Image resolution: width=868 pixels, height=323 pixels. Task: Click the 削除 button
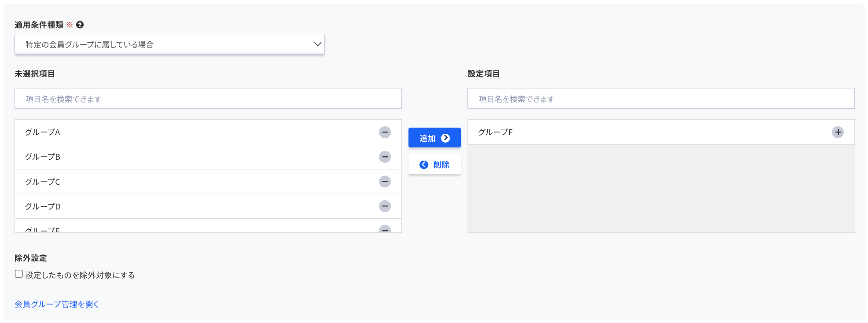point(434,165)
